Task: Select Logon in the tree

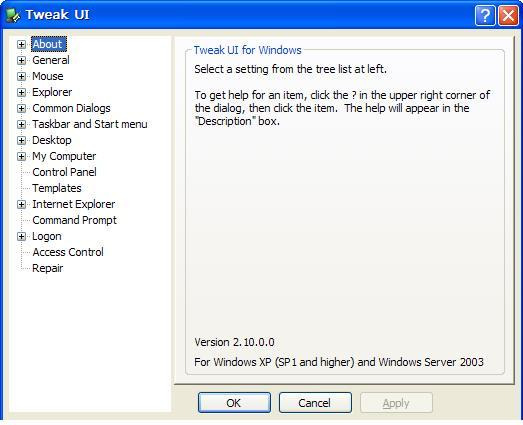Action: [47, 236]
